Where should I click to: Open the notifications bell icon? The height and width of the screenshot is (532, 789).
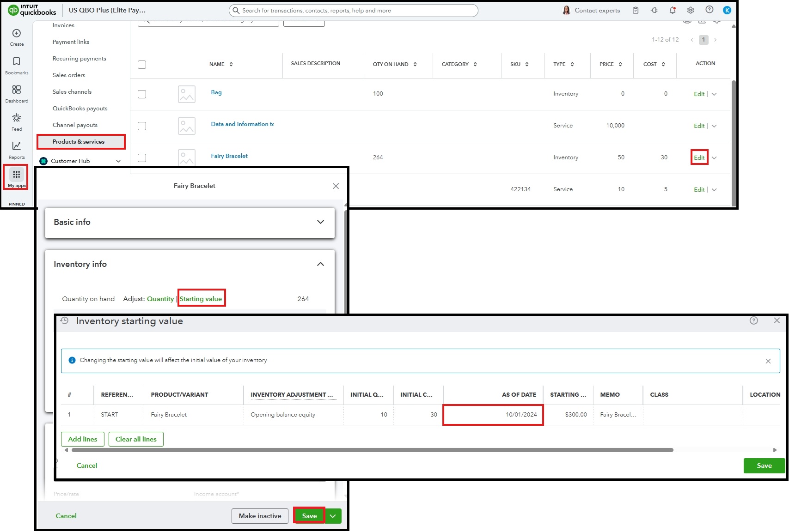(x=673, y=10)
